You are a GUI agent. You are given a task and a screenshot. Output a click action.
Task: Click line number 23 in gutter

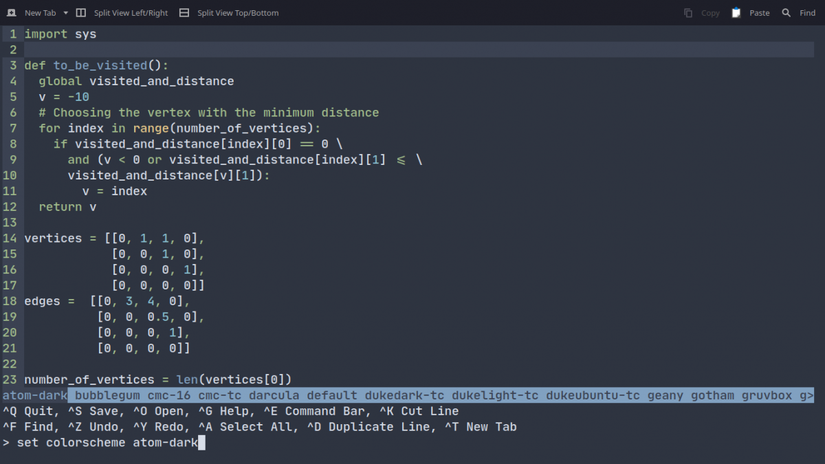(x=9, y=379)
